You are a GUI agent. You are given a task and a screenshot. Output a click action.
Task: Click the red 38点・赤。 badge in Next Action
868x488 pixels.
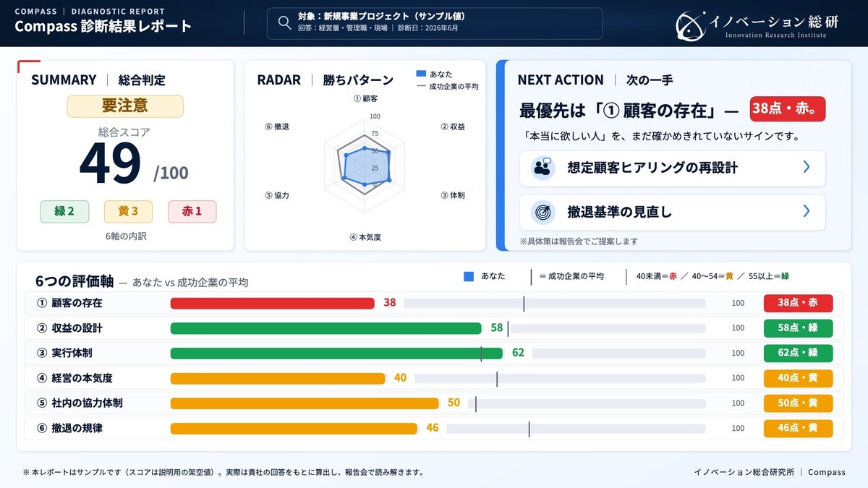pyautogui.click(x=787, y=109)
